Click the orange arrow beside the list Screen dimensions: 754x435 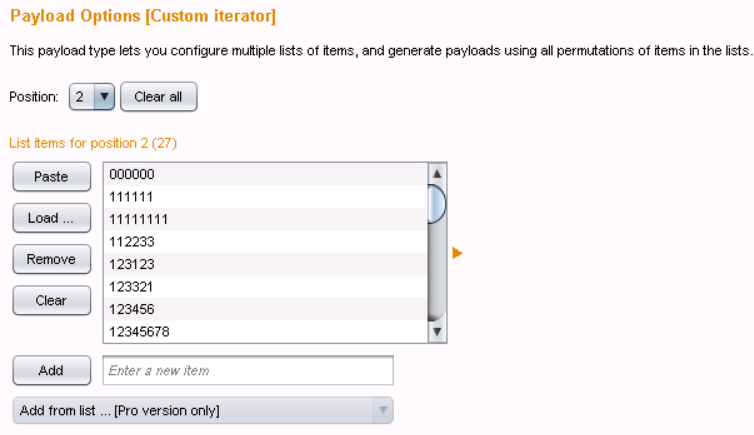pos(458,254)
